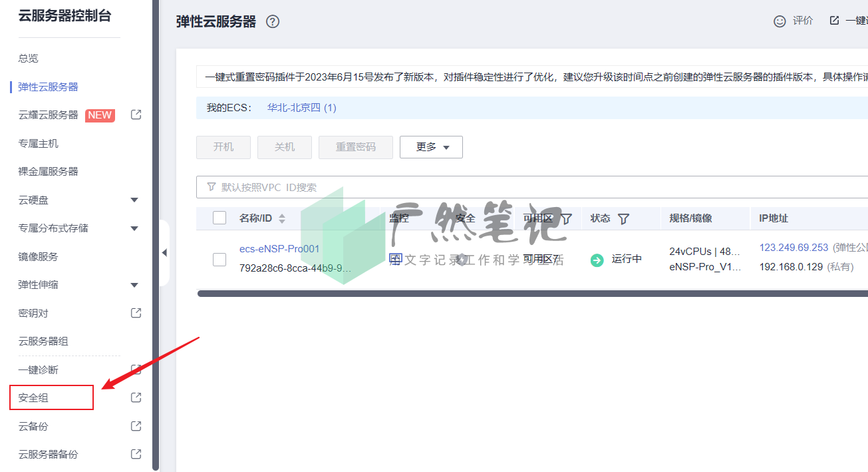The height and width of the screenshot is (472, 868).
Task: Select 弹性云服务器 in sidebar
Action: pyautogui.click(x=48, y=87)
